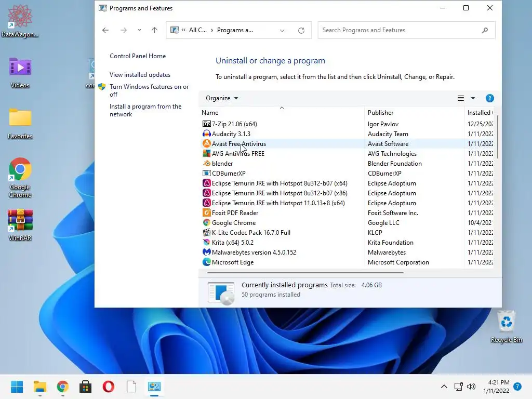This screenshot has height=399, width=532.
Task: Open the recent locations dropdown arrow
Action: pos(139,30)
